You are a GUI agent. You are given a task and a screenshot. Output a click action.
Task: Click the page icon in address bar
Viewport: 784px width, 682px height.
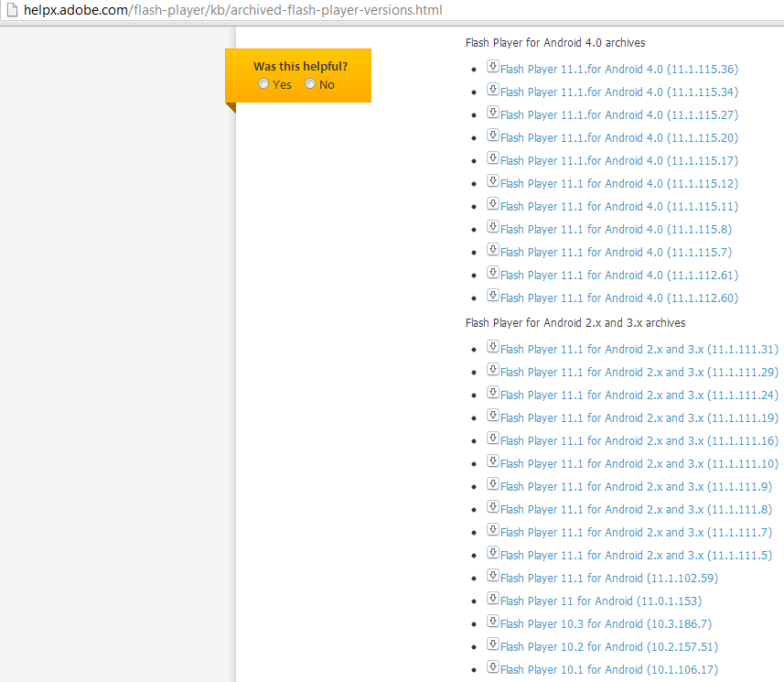[12, 10]
